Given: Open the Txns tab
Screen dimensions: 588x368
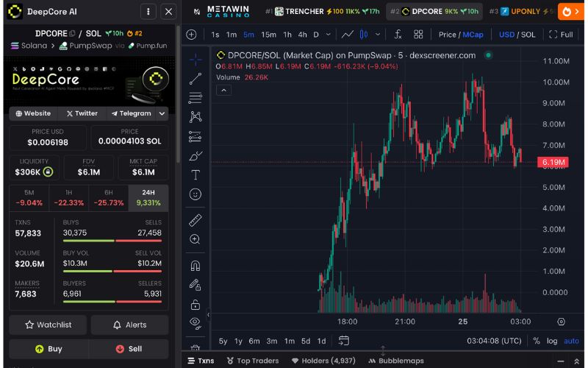Looking at the screenshot, I should pyautogui.click(x=201, y=361).
